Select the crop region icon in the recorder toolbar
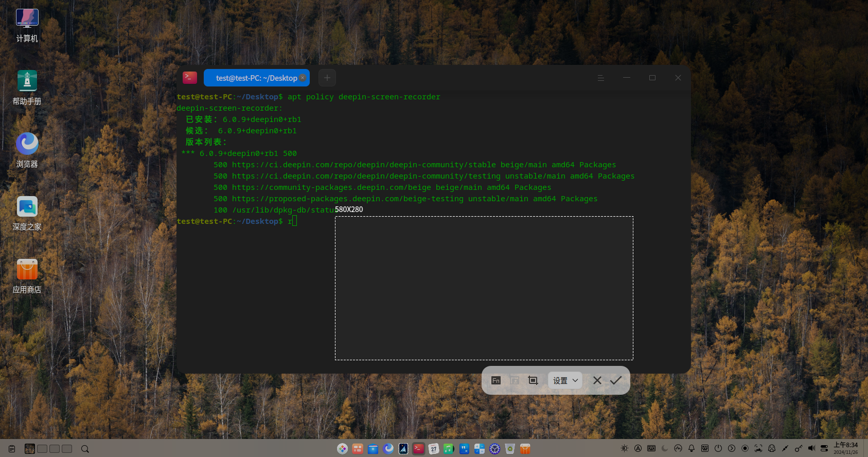This screenshot has width=868, height=457. tap(533, 380)
